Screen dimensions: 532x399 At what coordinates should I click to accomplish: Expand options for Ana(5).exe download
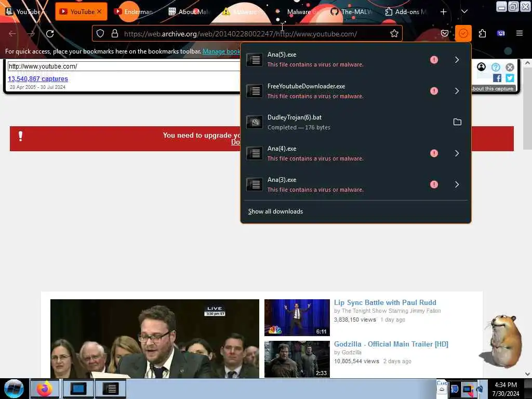457,60
